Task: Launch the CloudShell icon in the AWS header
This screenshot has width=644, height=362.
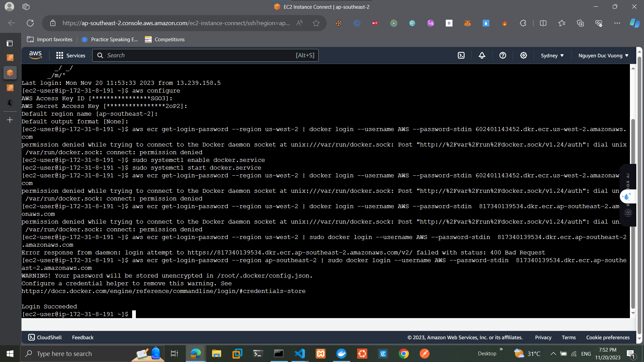Action: [461, 55]
